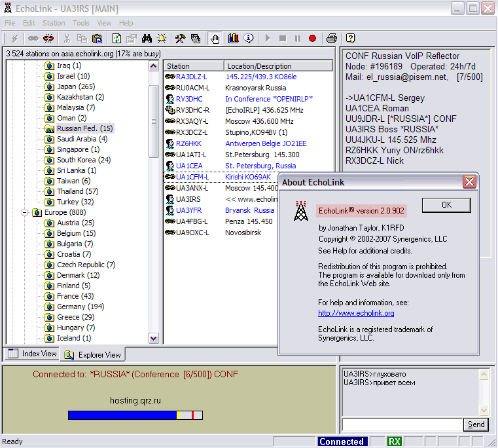The width and height of the screenshot is (498, 448).
Task: Open the Help menu
Action: pos(126,23)
